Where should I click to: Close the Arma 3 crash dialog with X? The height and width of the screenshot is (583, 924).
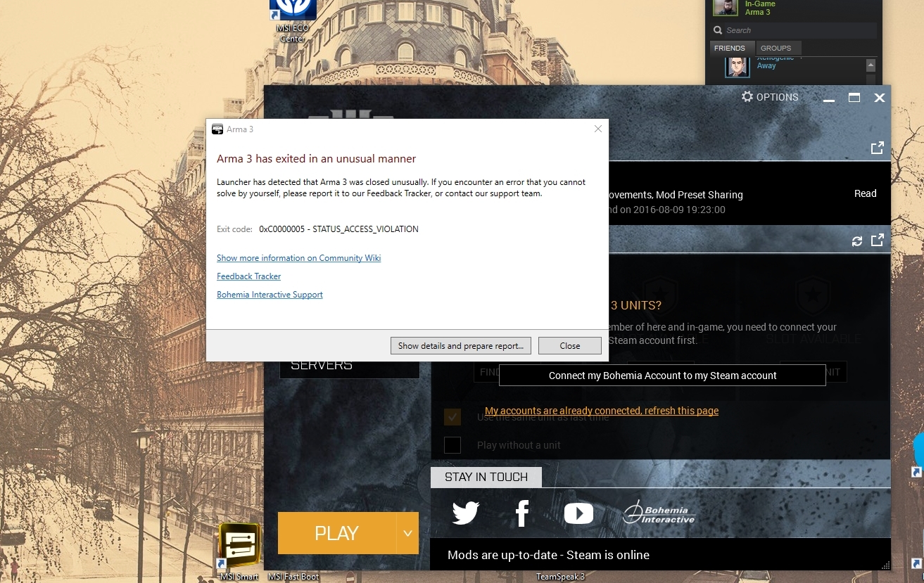point(597,129)
